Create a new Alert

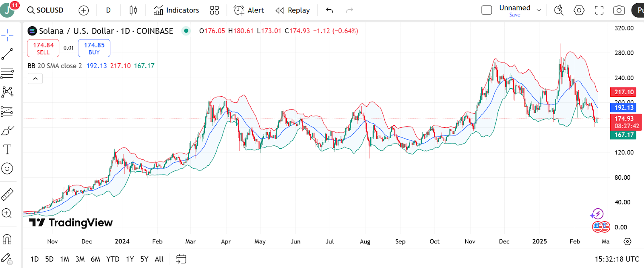249,10
